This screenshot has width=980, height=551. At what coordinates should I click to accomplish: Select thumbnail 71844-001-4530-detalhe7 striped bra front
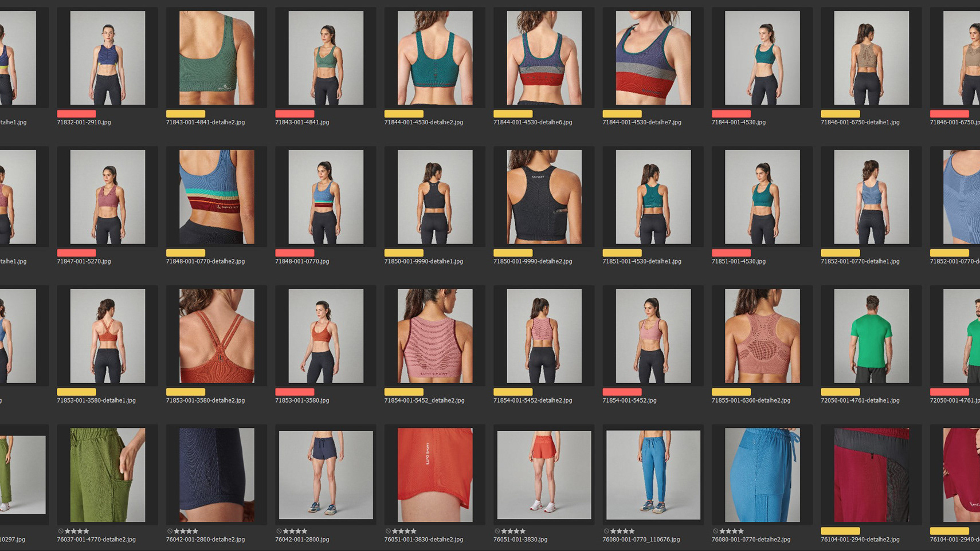653,58
